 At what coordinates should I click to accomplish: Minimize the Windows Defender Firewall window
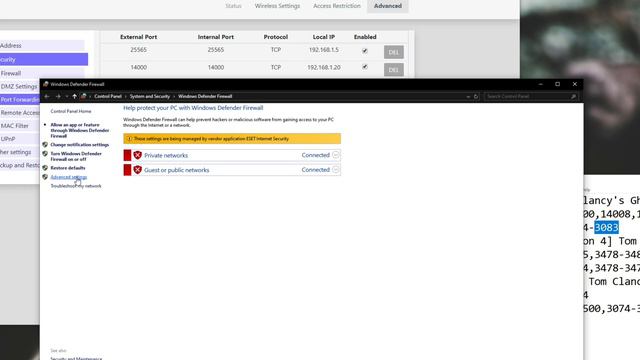[x=541, y=84]
